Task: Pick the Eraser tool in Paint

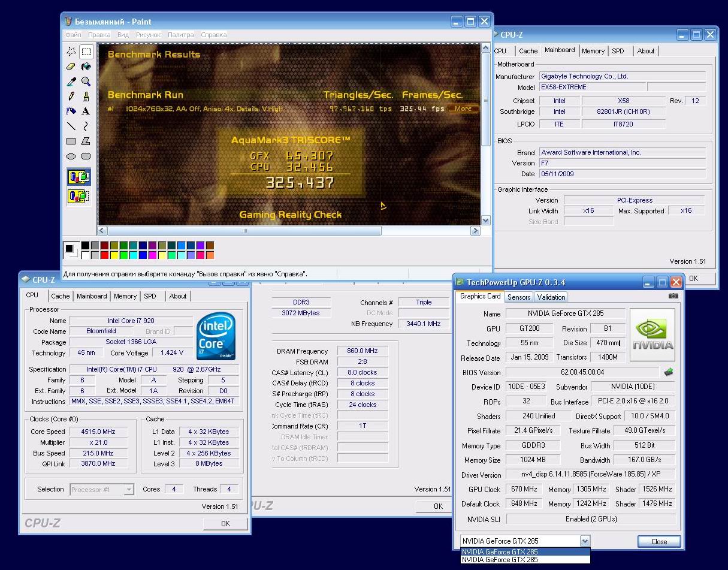Action: (x=71, y=67)
